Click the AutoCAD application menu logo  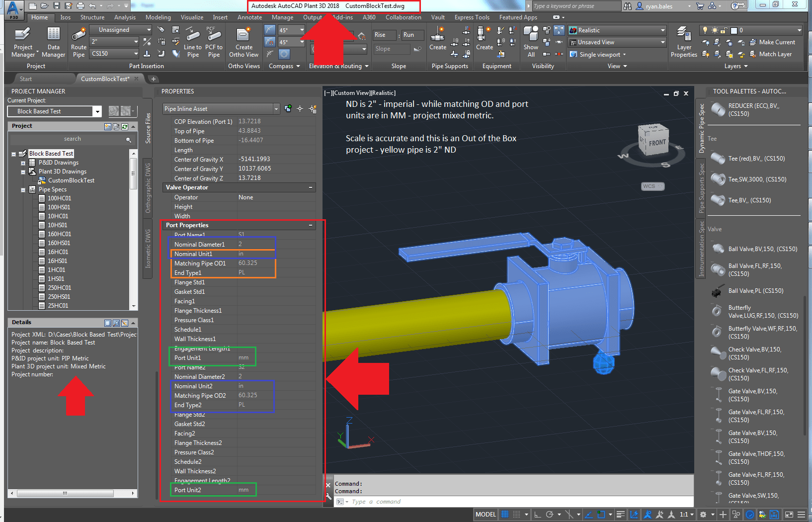(13, 9)
